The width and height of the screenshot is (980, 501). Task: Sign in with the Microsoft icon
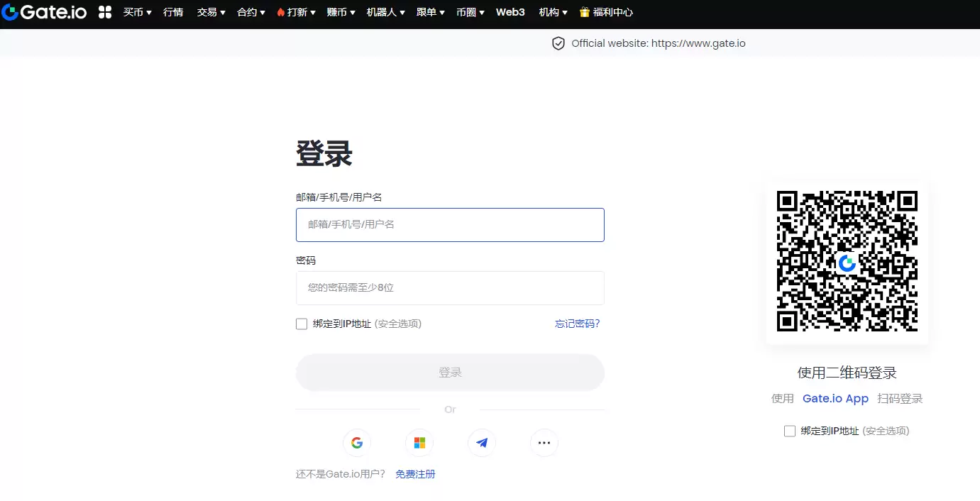[x=419, y=443]
